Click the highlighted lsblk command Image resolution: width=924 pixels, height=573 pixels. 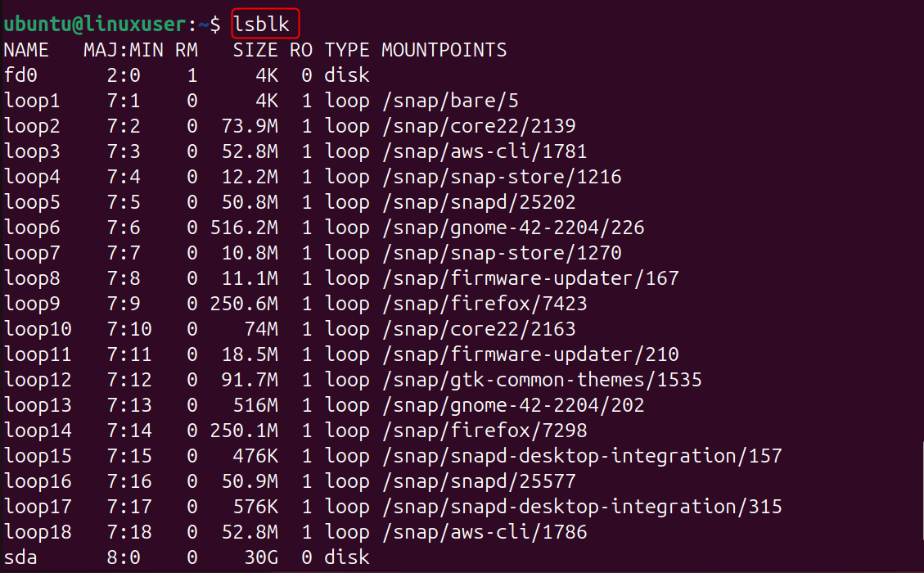261,24
